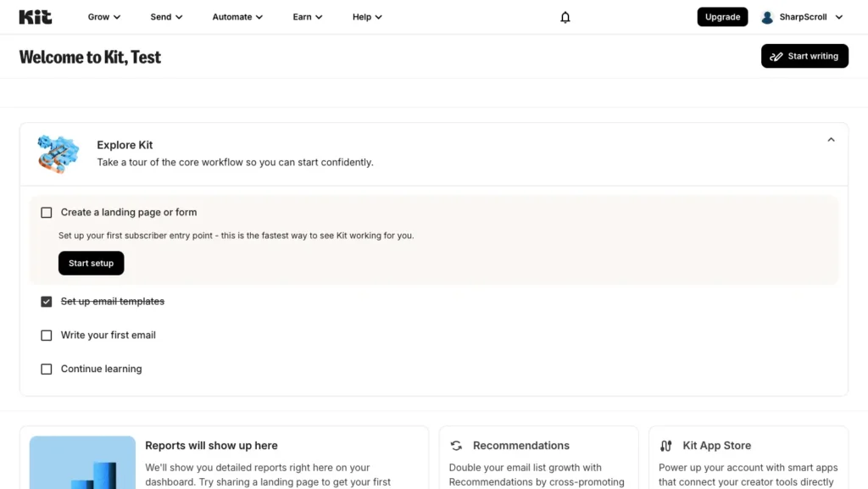This screenshot has width=868, height=489.
Task: Click the Start writing button
Action: point(804,56)
